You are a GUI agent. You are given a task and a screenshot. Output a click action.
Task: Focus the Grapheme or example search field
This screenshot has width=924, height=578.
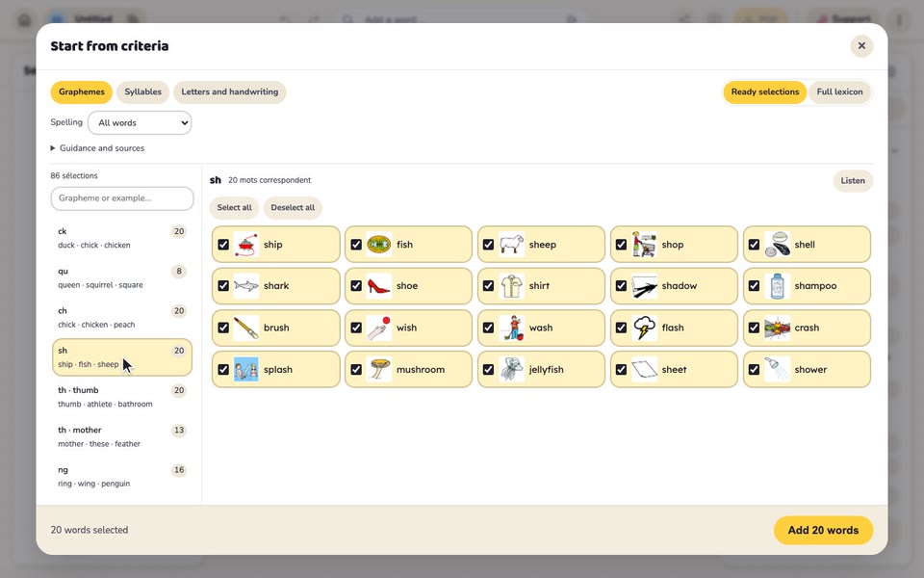point(122,198)
